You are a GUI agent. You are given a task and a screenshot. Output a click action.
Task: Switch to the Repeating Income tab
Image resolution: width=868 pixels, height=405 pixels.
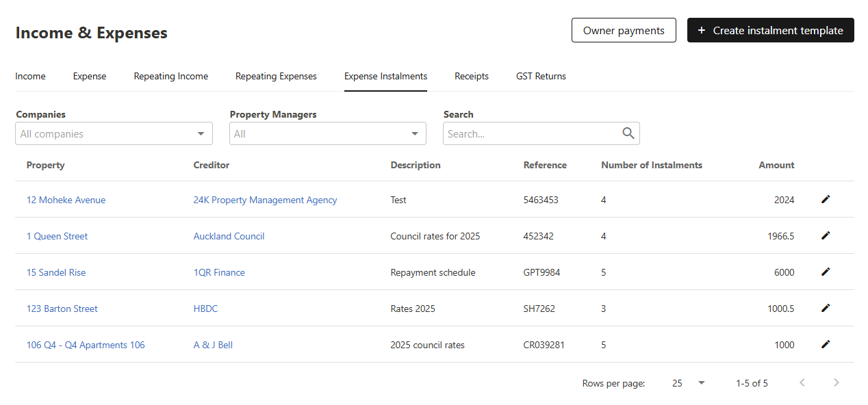[170, 77]
